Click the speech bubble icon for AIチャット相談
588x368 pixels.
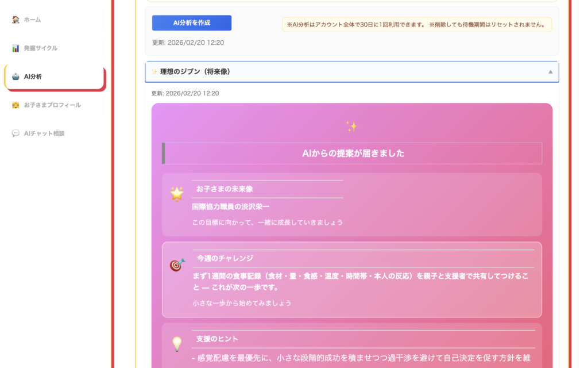(x=14, y=133)
